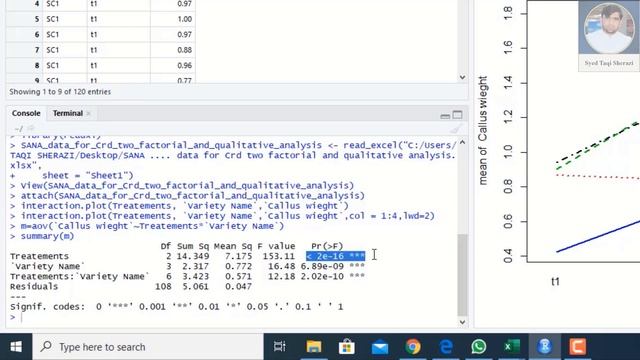640x360 pixels.
Task: Select the highlighted '< 2e-16 ***' p-value
Action: 336,256
